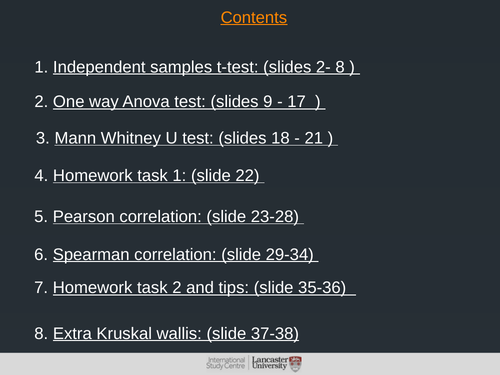500x375 pixels.
Task: Select list number 2 beside One way Anova
Action: (x=41, y=102)
